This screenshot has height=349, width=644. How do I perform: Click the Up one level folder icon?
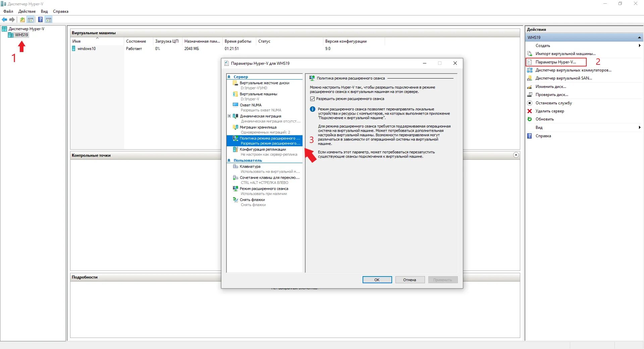[x=22, y=19]
